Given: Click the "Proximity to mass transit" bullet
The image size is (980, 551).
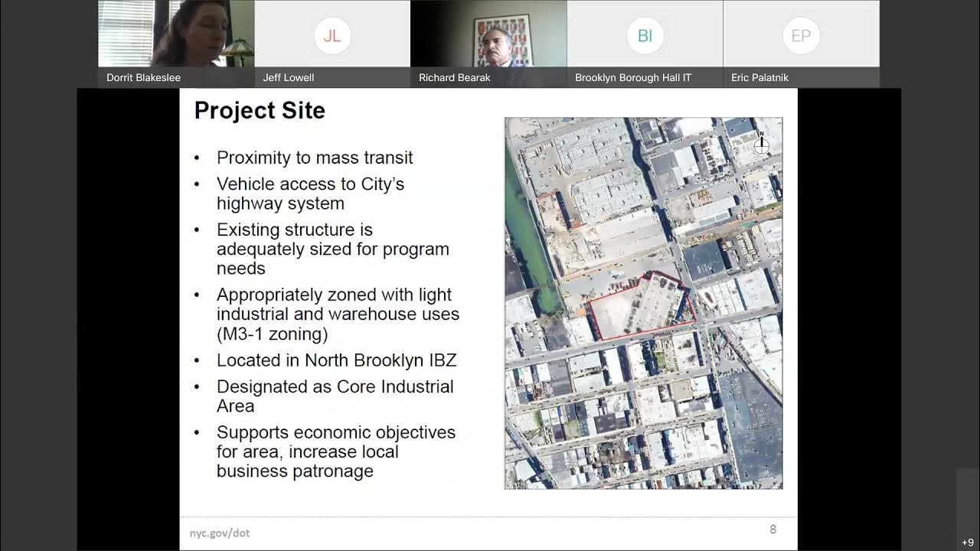Looking at the screenshot, I should point(315,158).
